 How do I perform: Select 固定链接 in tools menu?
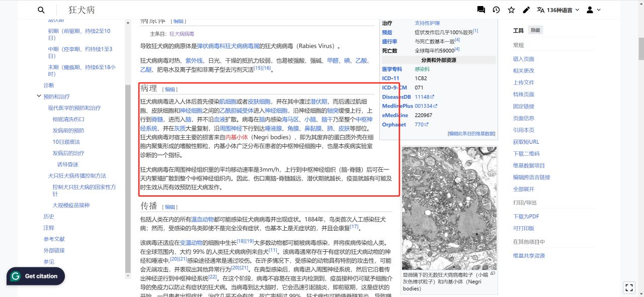click(x=524, y=107)
